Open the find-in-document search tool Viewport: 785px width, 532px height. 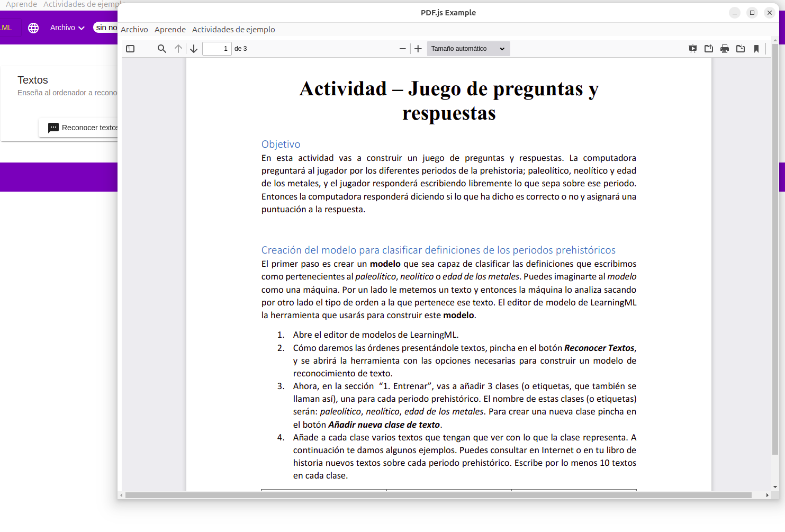point(162,49)
